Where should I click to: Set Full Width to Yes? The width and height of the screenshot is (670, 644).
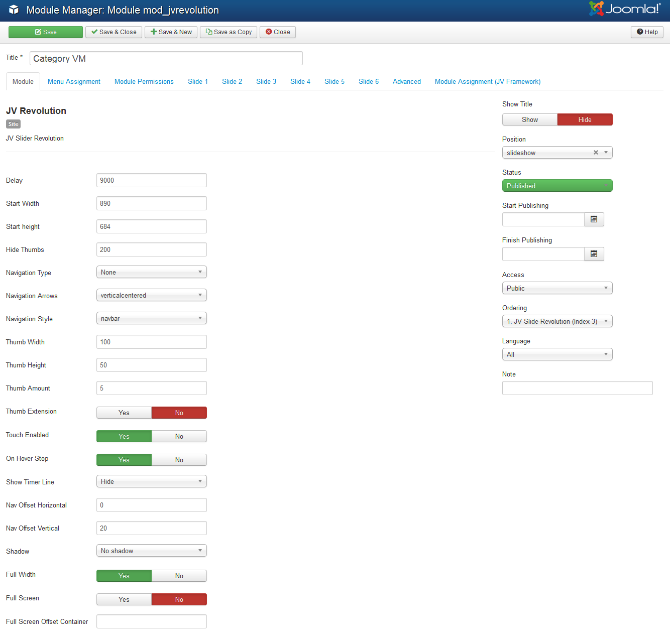pos(124,576)
